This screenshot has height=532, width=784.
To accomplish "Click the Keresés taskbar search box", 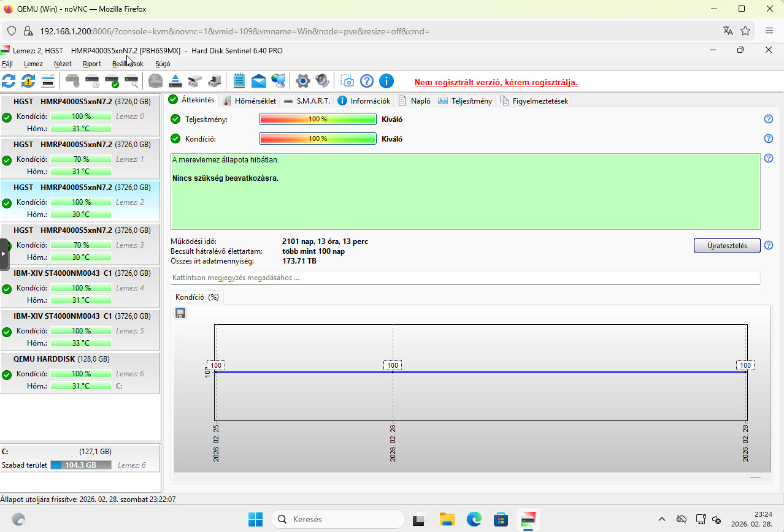I will [338, 519].
